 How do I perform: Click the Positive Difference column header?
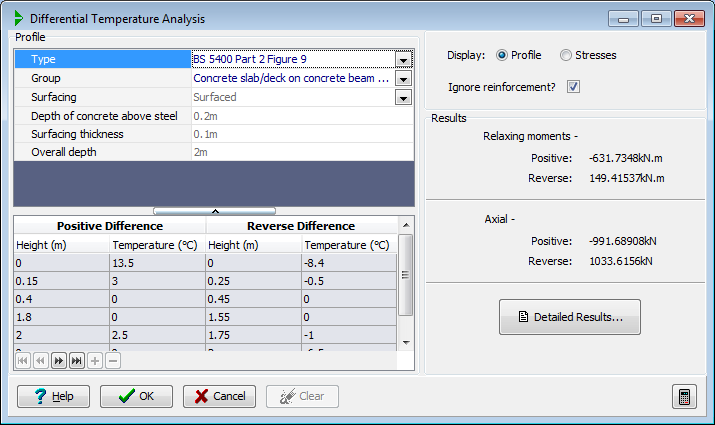click(110, 226)
